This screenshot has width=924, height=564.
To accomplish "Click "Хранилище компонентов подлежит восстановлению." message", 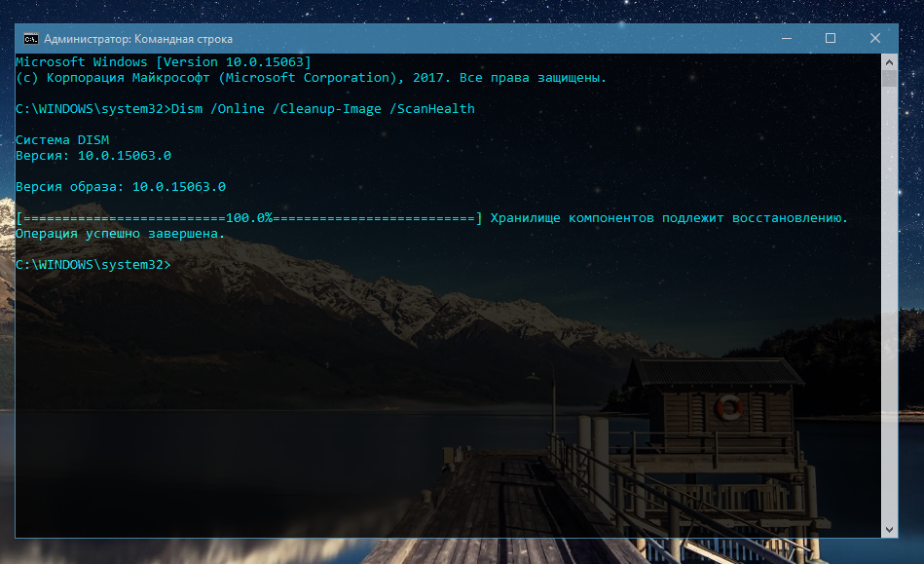I will point(669,218).
